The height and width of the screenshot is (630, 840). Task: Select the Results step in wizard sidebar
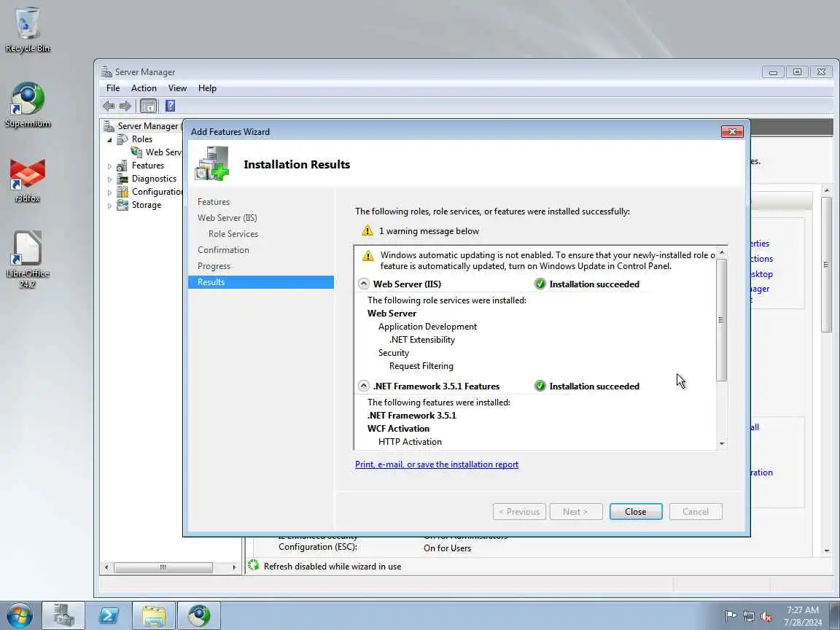(261, 282)
